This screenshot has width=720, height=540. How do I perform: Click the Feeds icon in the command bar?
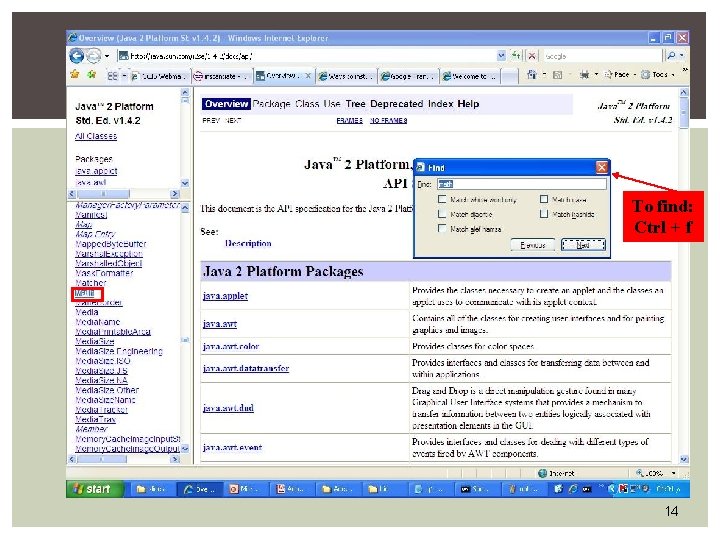tap(557, 74)
